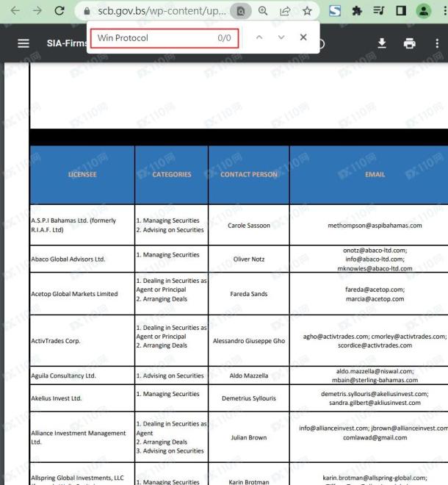Open the green profile avatar

tap(423, 11)
